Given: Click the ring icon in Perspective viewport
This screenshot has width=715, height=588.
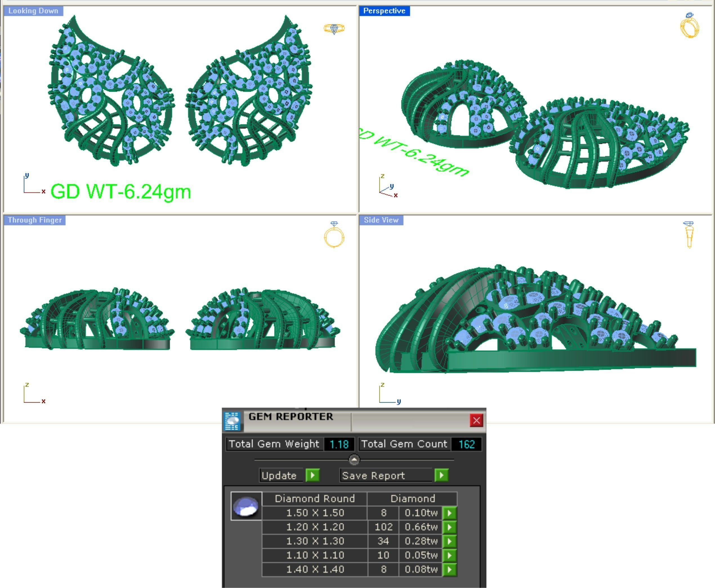Looking at the screenshot, I should (x=690, y=26).
